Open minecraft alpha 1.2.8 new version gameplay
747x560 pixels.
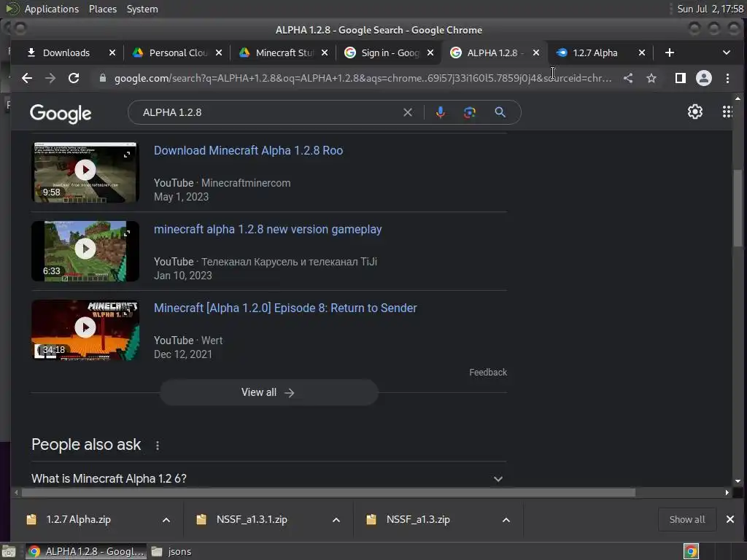pos(268,229)
